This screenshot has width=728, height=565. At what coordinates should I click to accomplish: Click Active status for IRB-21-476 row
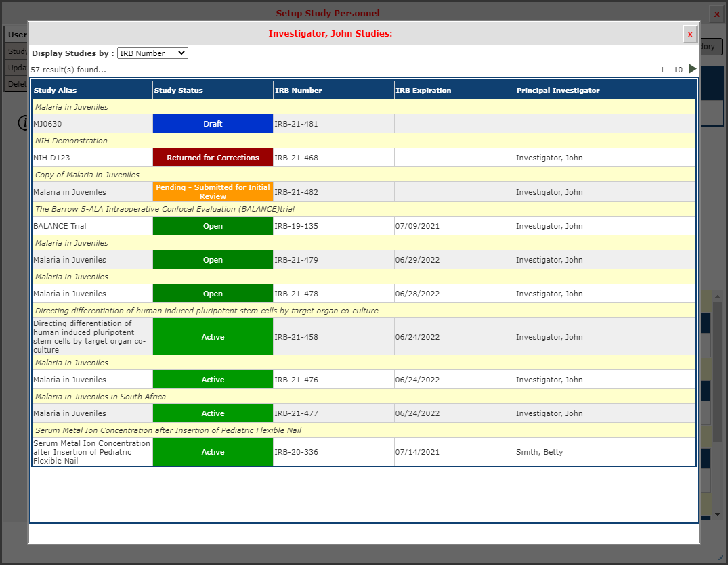pos(213,380)
